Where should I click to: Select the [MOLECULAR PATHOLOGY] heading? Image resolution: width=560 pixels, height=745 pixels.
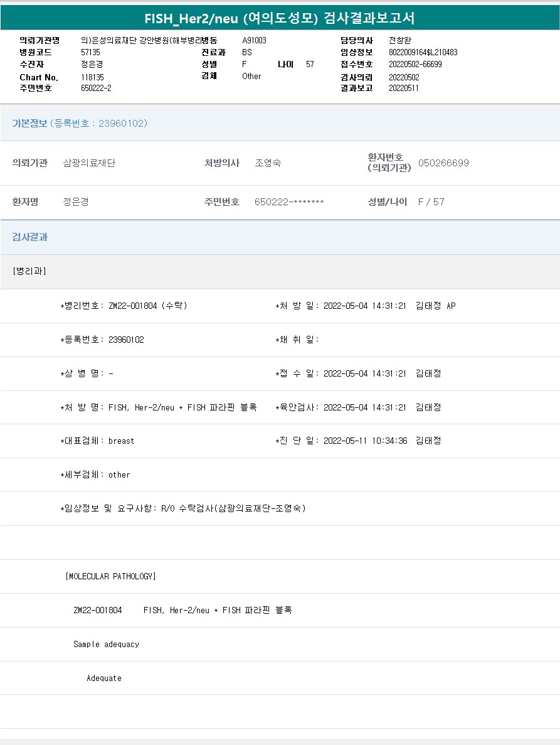[x=110, y=576]
